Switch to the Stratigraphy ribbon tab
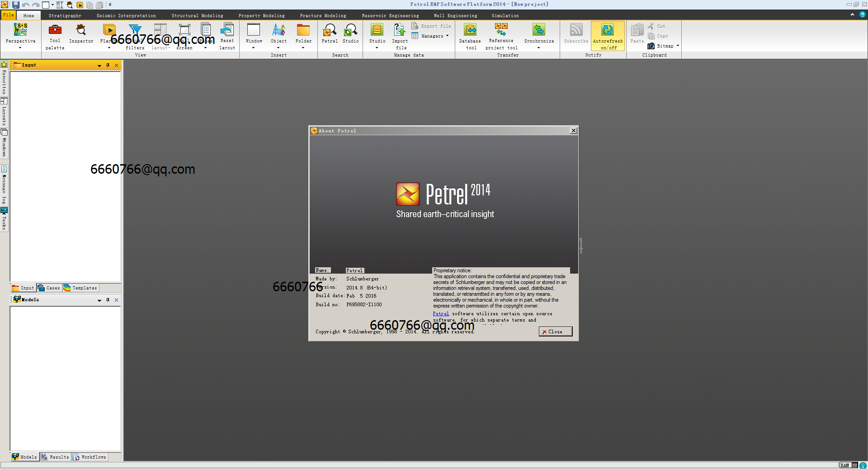The image size is (868, 469). coord(65,15)
